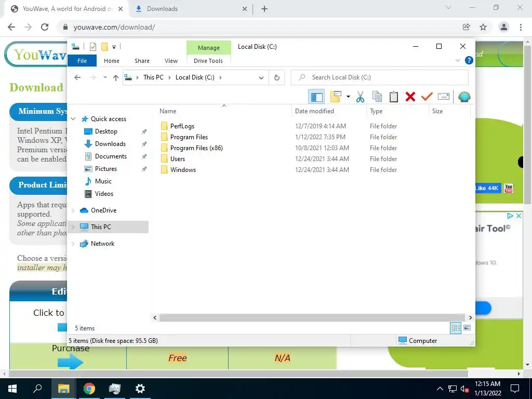
Task: Click the Paste clipboard icon
Action: click(394, 97)
